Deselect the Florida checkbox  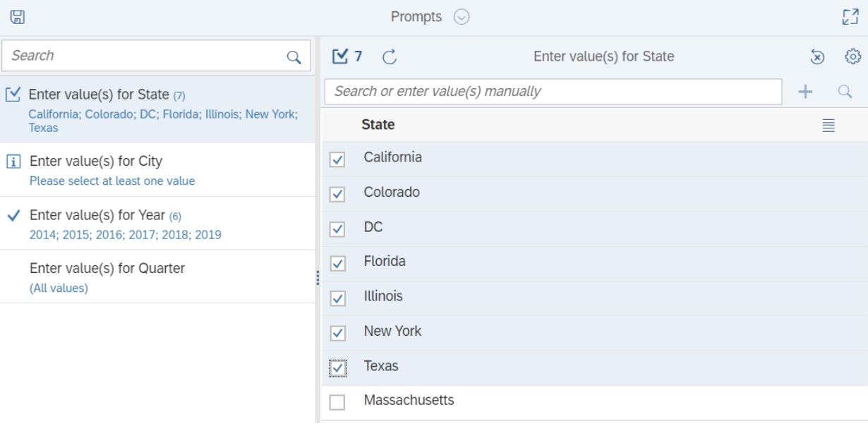[x=337, y=264]
